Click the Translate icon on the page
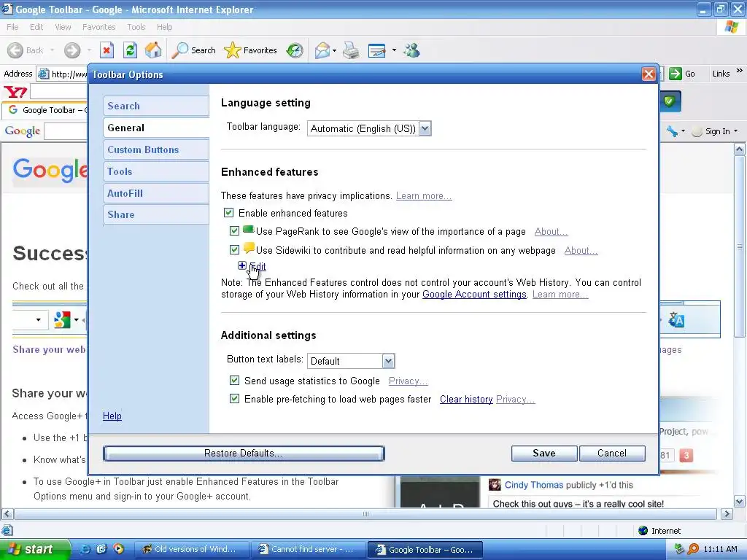Viewport: 747px width, 560px height. click(x=676, y=320)
